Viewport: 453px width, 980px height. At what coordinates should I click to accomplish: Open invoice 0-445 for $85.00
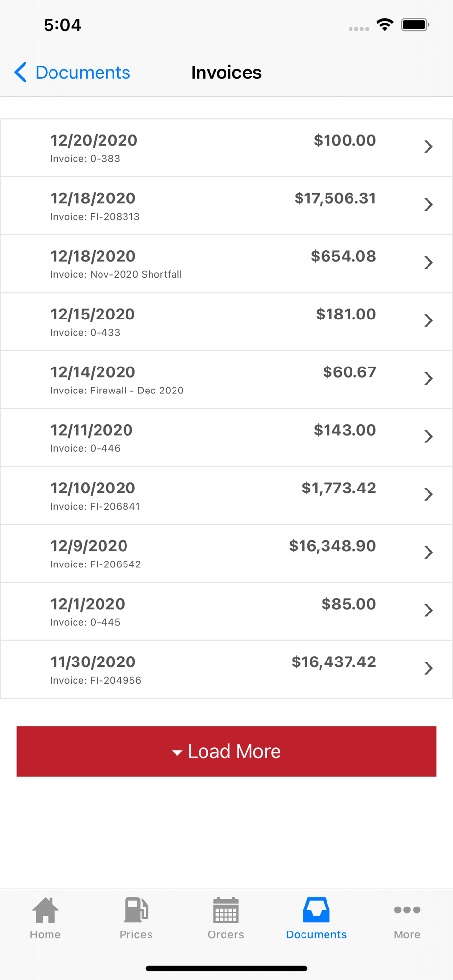pyautogui.click(x=226, y=612)
